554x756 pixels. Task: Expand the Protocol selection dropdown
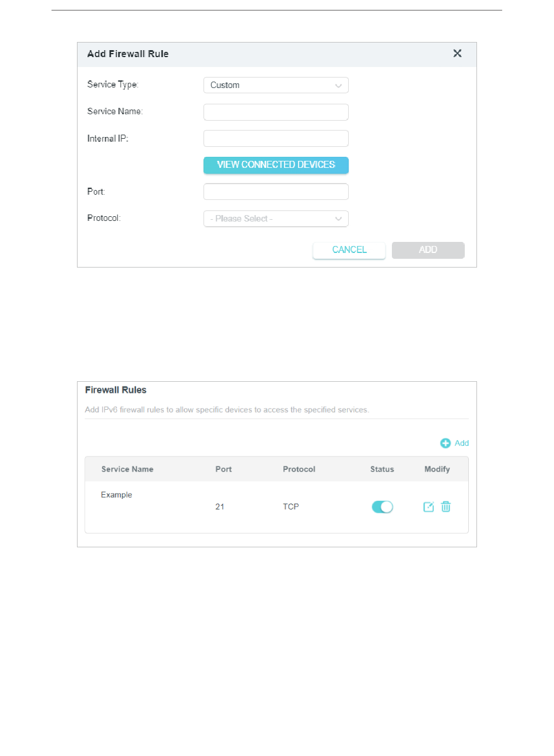tap(276, 219)
